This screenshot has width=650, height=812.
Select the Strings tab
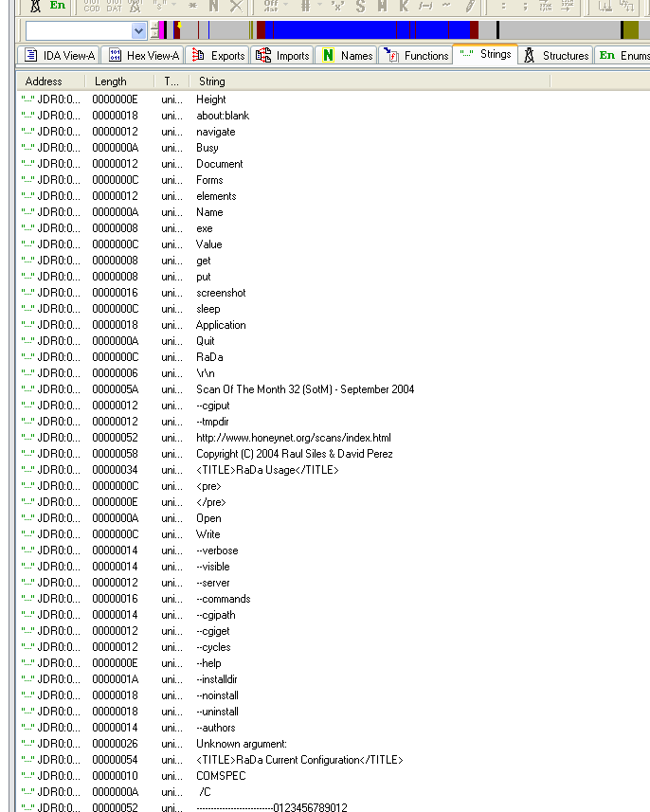click(485, 54)
